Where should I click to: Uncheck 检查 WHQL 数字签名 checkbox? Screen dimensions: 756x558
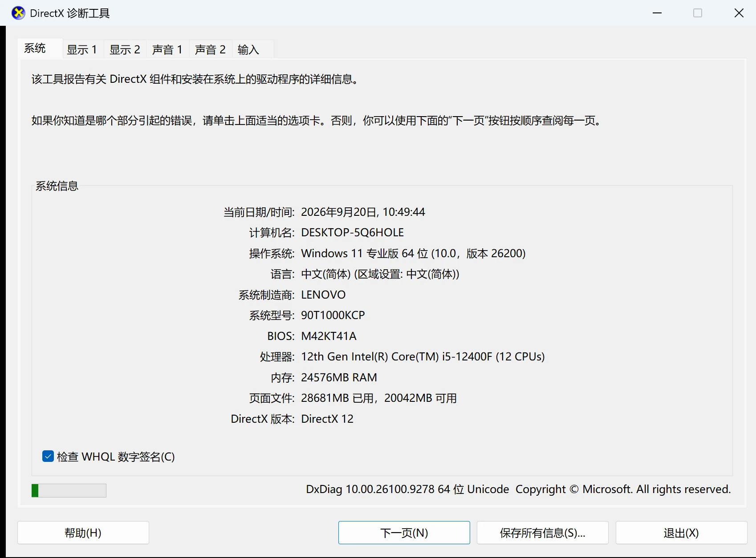click(x=48, y=456)
